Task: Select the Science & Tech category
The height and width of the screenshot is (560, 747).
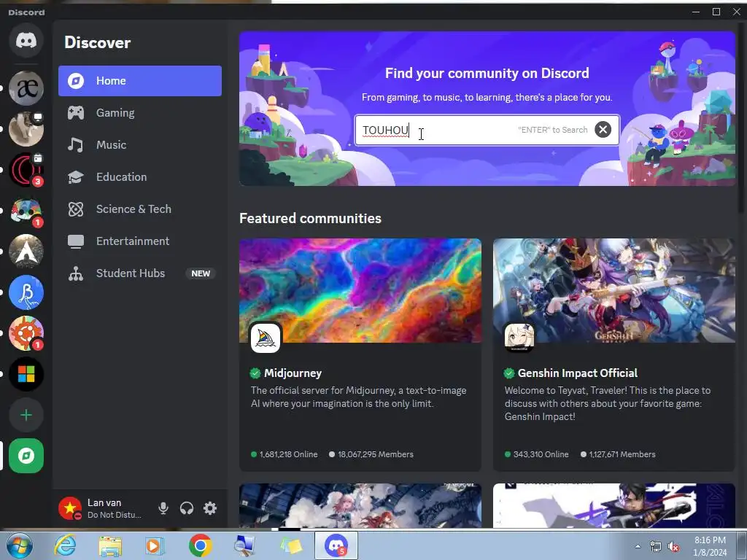Action: [140, 209]
